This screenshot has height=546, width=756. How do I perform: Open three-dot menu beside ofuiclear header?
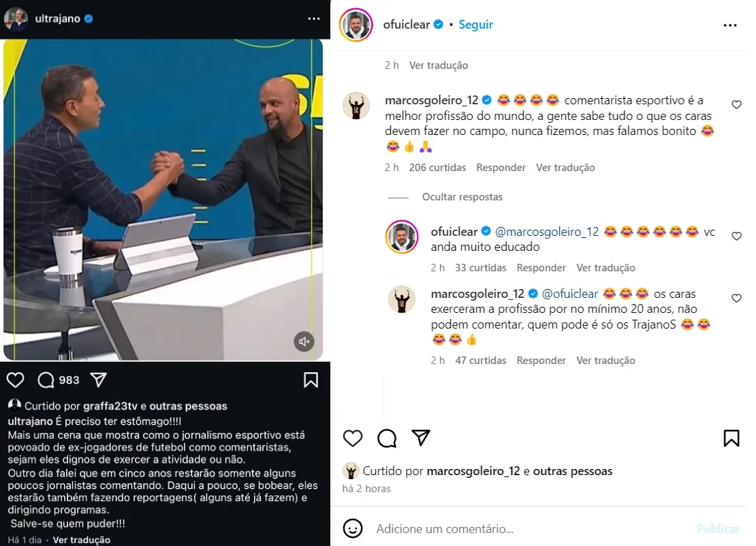(730, 25)
